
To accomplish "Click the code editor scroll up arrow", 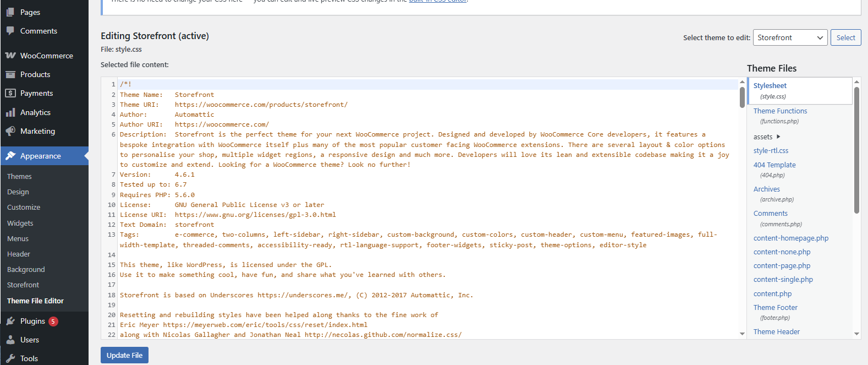I will 742,82.
